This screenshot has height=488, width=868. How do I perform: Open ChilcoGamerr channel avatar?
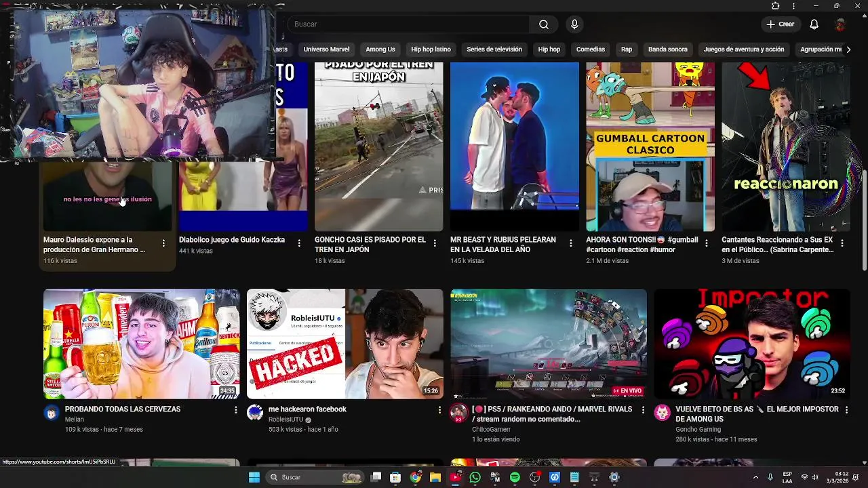pos(458,413)
